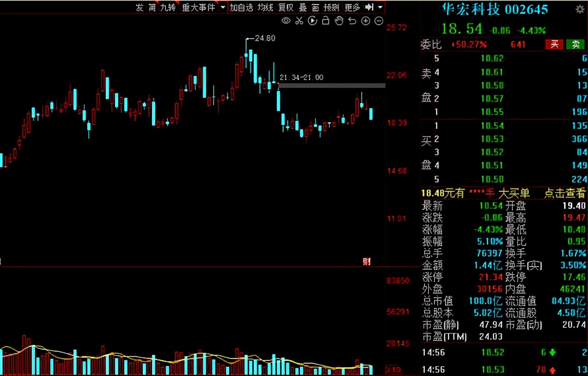Select the hand pan tool icon
Viewport: 588px width, 376px height.
[339, 21]
